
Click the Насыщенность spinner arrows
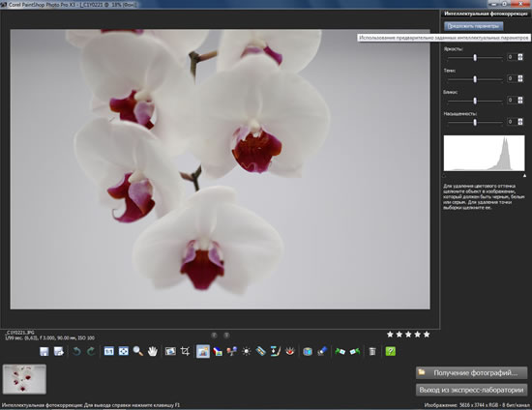520,122
